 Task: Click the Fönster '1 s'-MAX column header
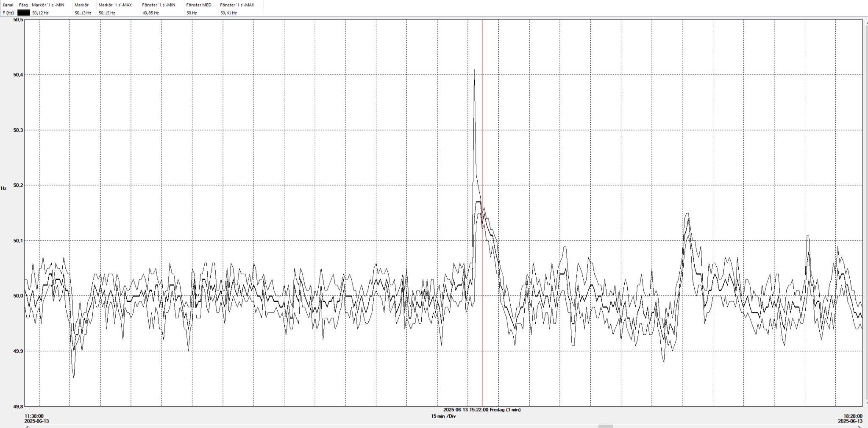click(237, 5)
